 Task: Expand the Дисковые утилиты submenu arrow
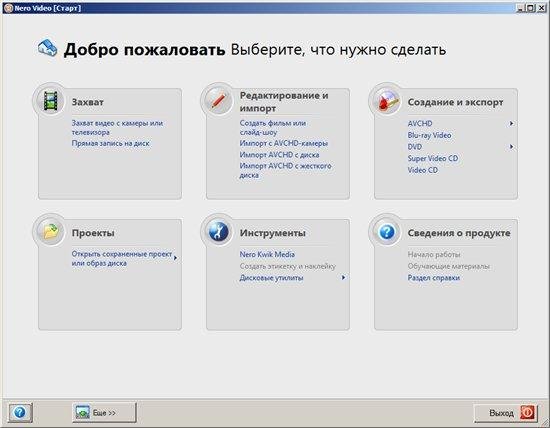pyautogui.click(x=343, y=277)
